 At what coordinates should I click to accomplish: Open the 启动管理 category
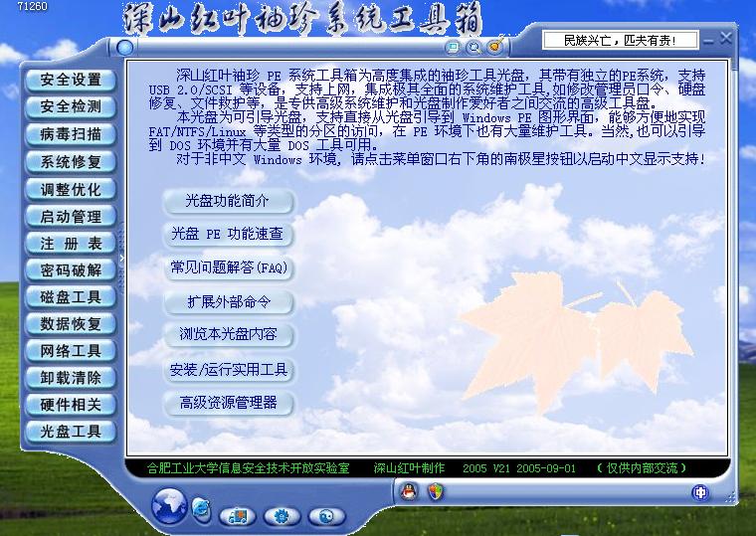[x=71, y=217]
